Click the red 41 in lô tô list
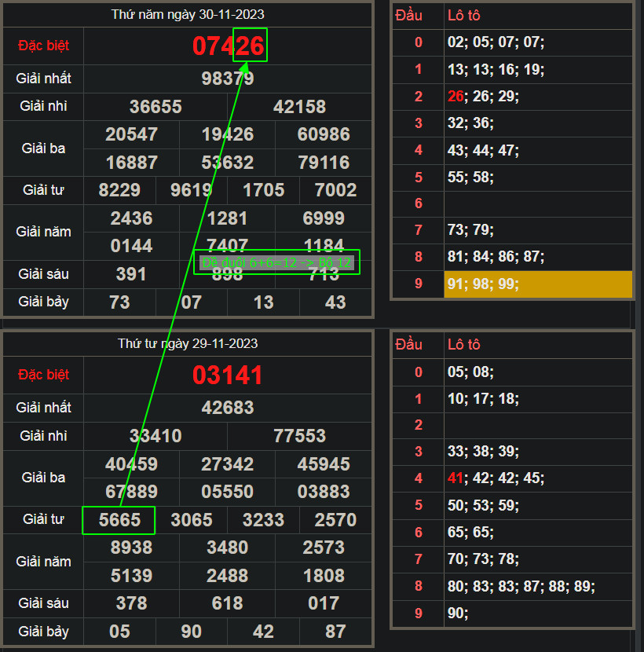The image size is (644, 652). coord(456,478)
